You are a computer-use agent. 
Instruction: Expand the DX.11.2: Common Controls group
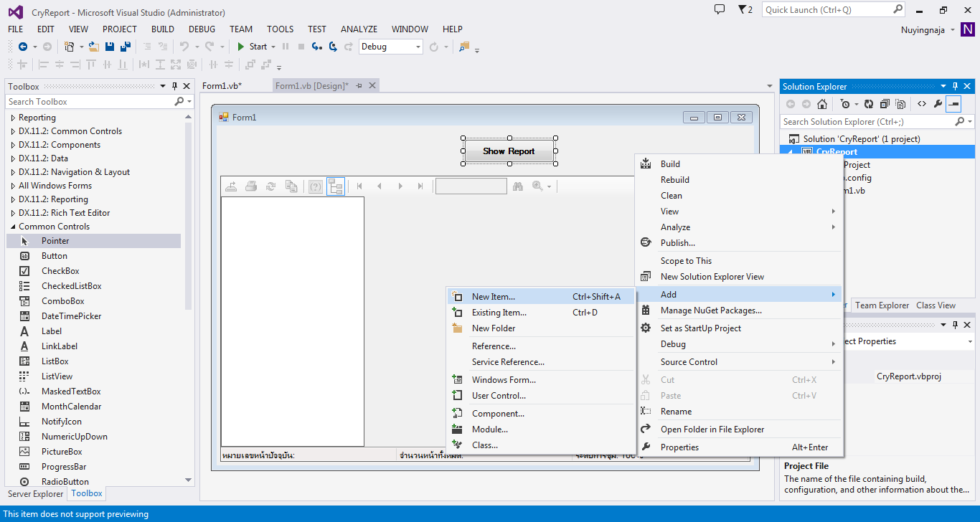pyautogui.click(x=13, y=131)
